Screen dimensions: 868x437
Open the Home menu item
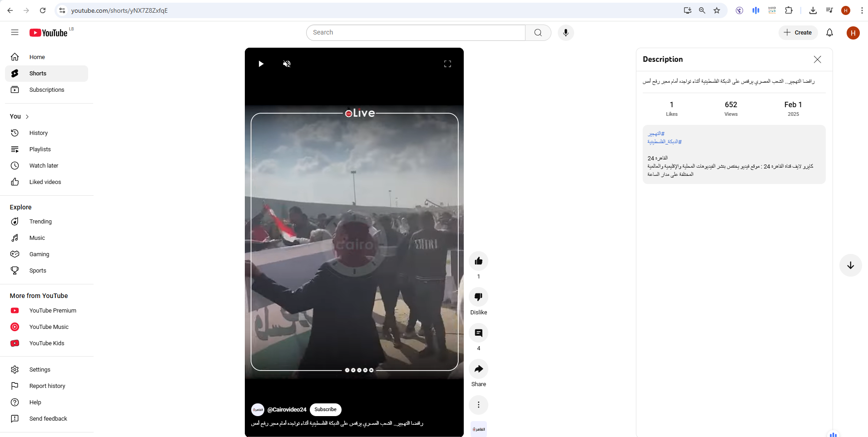[x=37, y=57]
